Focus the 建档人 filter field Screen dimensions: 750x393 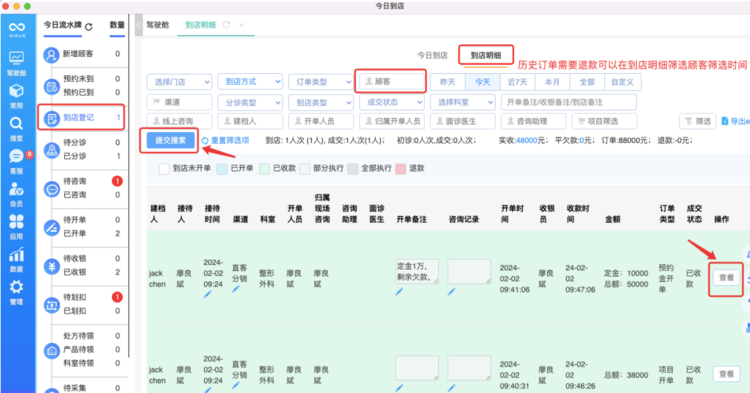tap(250, 121)
